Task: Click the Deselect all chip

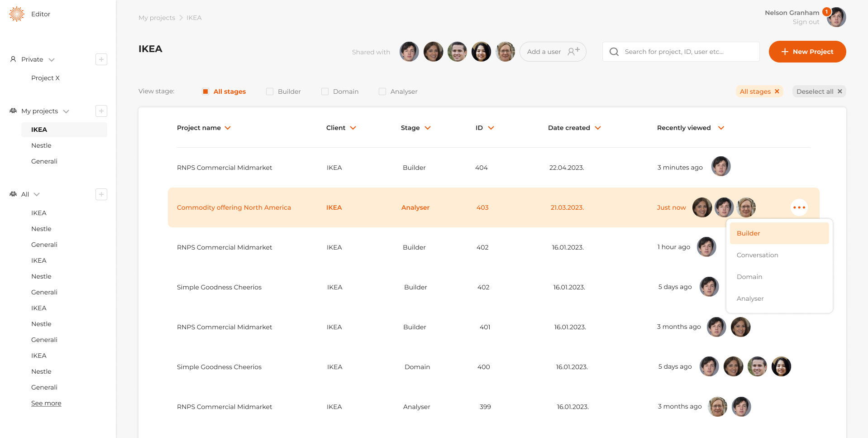Action: coord(819,91)
